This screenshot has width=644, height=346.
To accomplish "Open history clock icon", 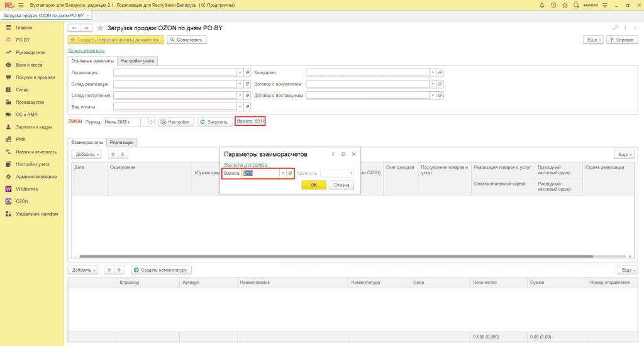I will [x=553, y=5].
